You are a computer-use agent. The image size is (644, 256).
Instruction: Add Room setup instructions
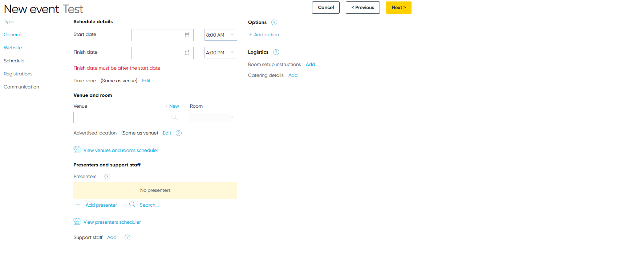311,65
